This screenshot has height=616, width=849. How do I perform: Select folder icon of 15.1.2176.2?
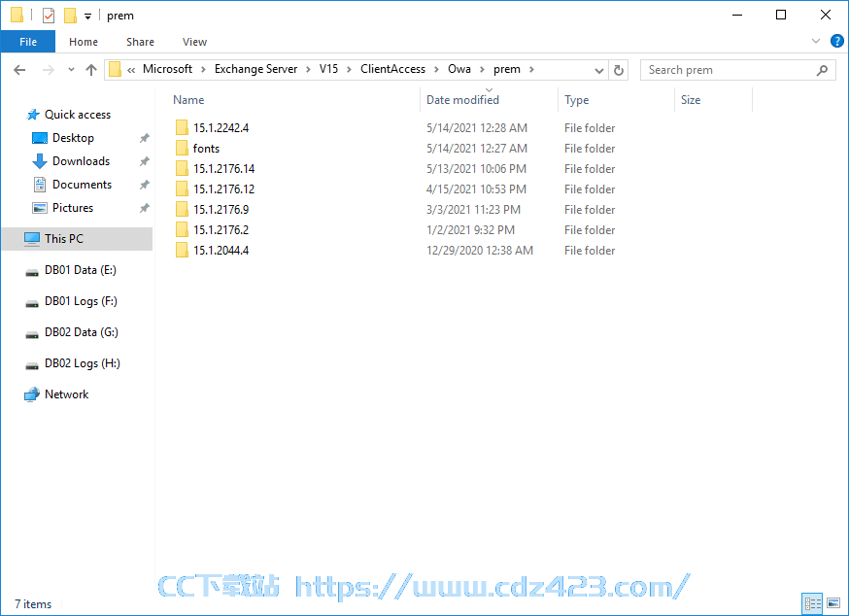[x=182, y=229]
